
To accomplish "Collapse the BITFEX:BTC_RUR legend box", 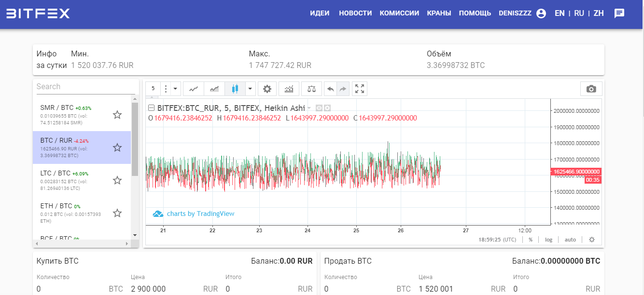I will (x=152, y=108).
